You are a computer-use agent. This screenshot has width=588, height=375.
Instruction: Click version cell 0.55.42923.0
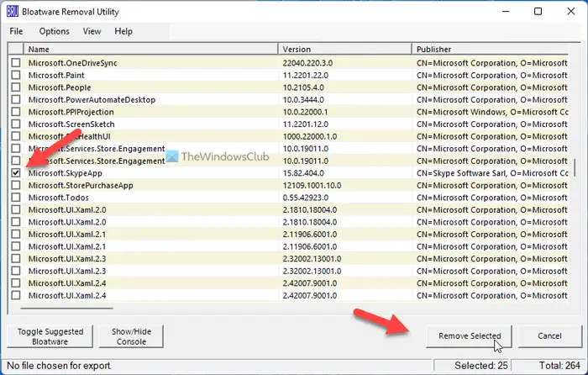pos(305,198)
